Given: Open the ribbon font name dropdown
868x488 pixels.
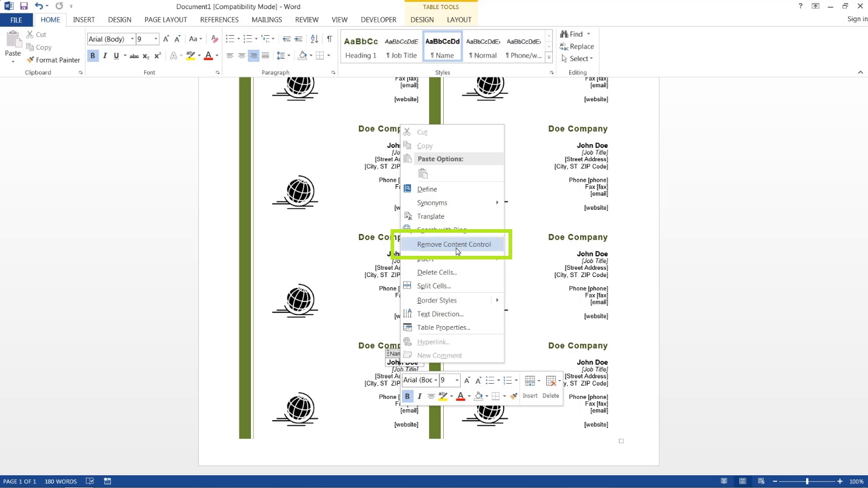Looking at the screenshot, I should pyautogui.click(x=132, y=39).
